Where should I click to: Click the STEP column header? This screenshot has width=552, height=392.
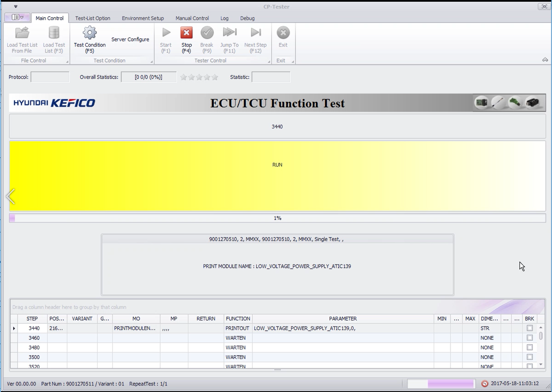click(32, 318)
